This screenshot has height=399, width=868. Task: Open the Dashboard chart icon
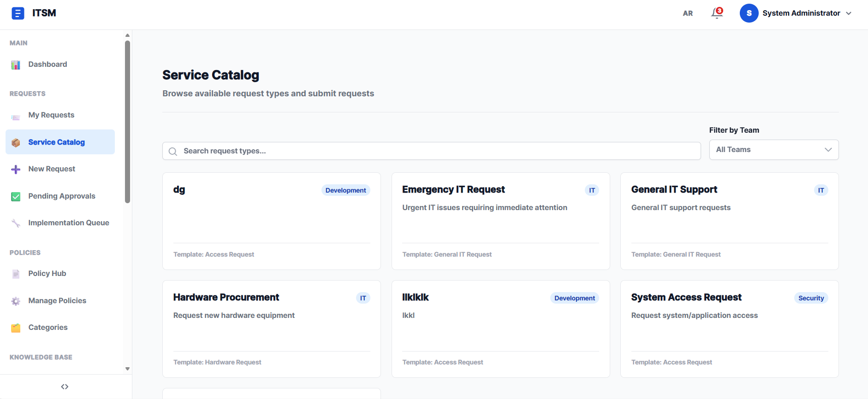(x=16, y=65)
